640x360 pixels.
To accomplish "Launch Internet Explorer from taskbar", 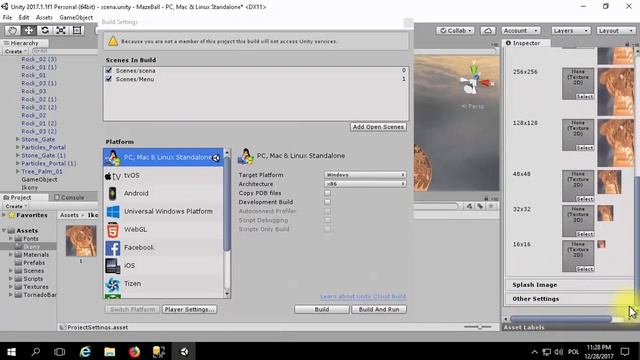I will point(85,351).
